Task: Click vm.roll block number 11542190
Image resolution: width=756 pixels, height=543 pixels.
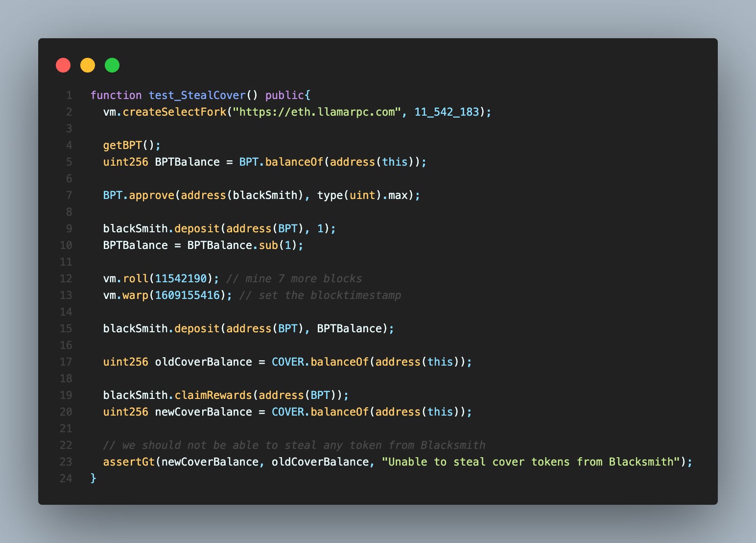Action: click(x=181, y=278)
